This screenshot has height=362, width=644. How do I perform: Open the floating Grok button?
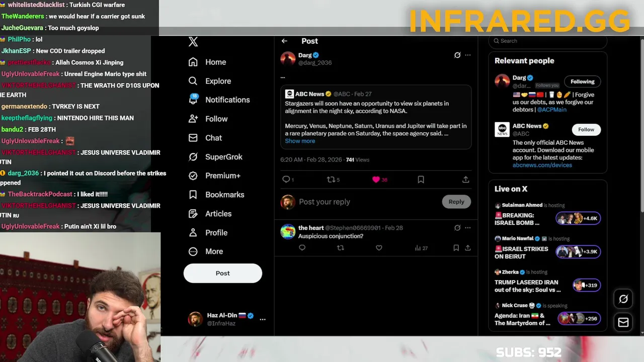coord(623,299)
